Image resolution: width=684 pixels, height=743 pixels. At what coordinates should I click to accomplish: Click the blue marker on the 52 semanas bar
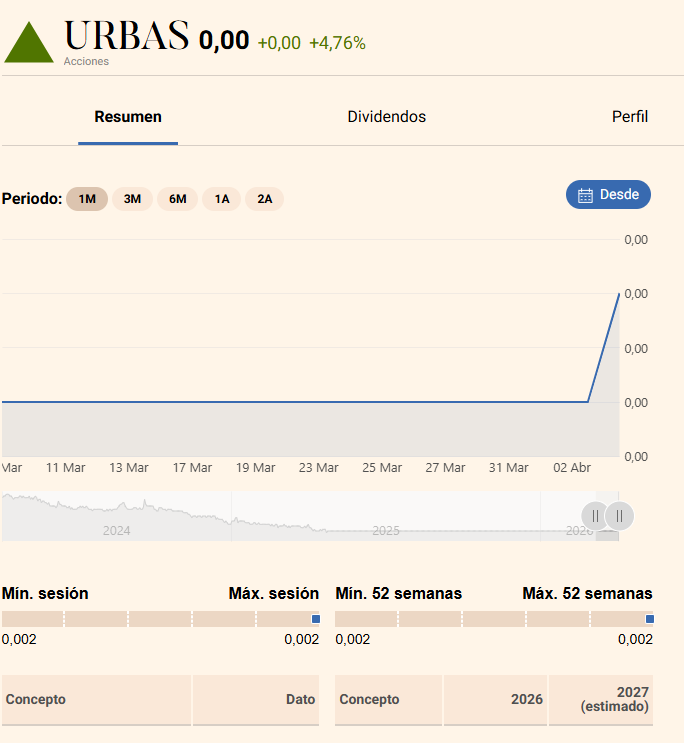click(x=649, y=619)
